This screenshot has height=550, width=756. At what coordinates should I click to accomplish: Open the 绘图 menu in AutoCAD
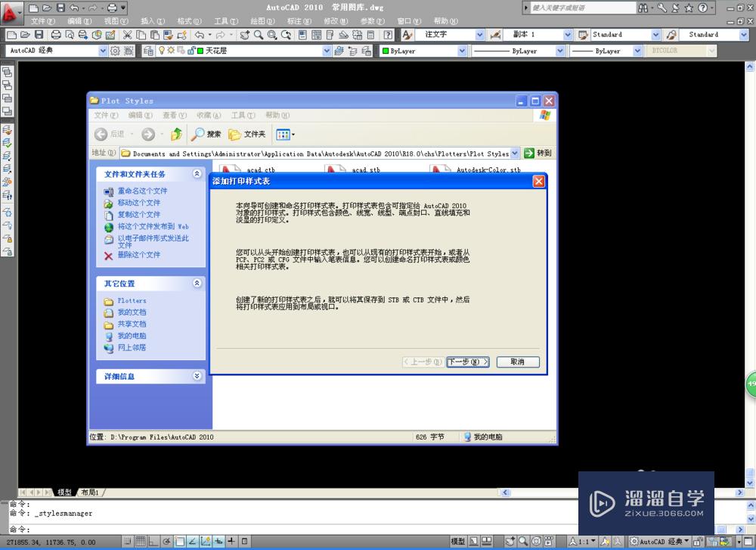click(262, 21)
